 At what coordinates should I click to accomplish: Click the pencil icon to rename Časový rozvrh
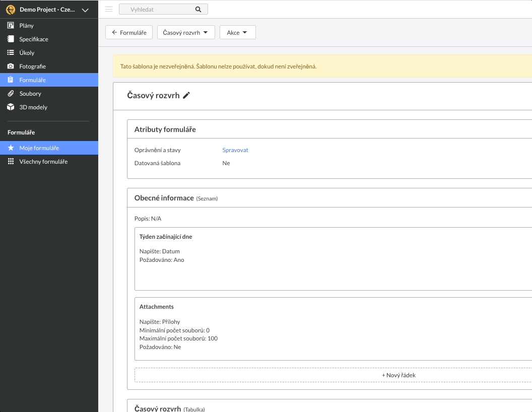[x=186, y=96]
